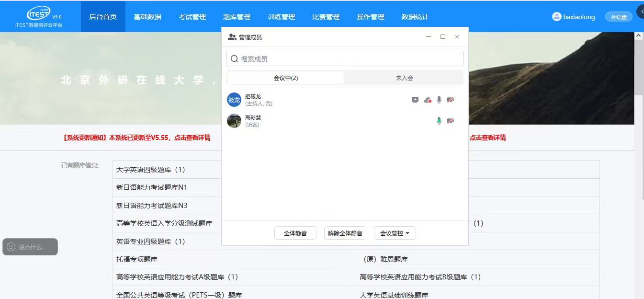Click the iTEST logo in the header
The height and width of the screenshot is (299, 644).
point(38,13)
